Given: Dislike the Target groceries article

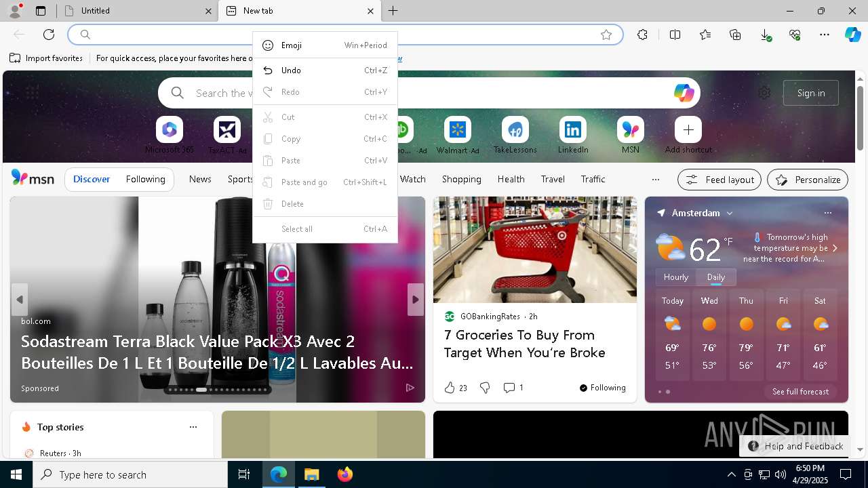Looking at the screenshot, I should coord(485,388).
